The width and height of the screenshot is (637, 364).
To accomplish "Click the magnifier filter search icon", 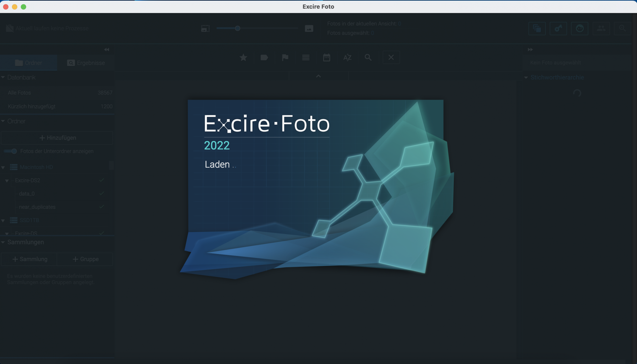I will (368, 58).
